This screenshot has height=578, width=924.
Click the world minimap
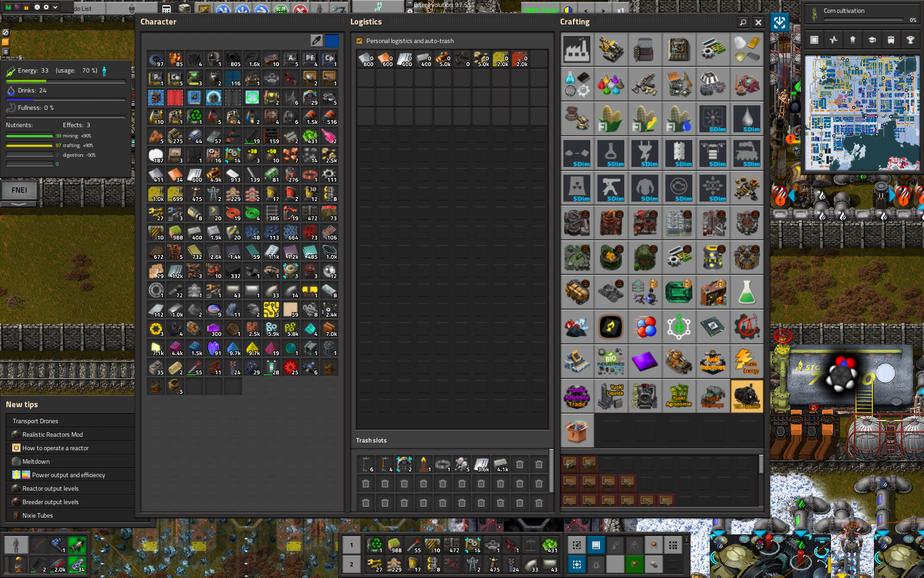coord(861,113)
